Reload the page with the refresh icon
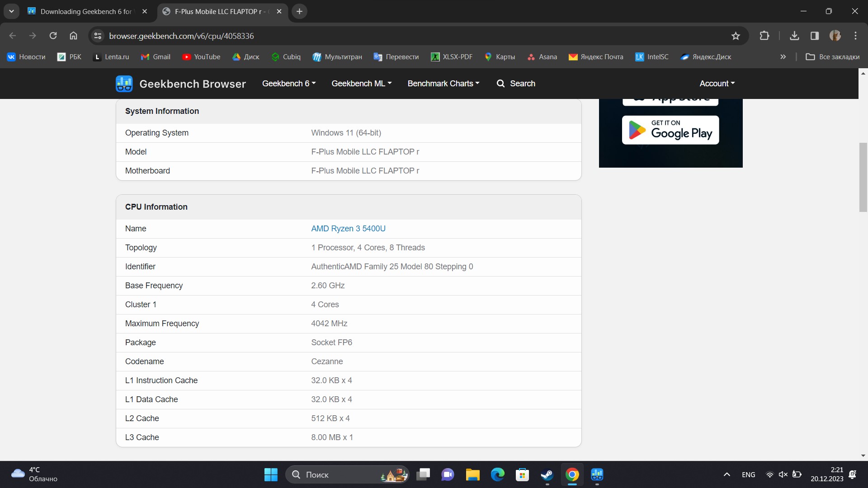Viewport: 868px width, 488px height. point(53,36)
